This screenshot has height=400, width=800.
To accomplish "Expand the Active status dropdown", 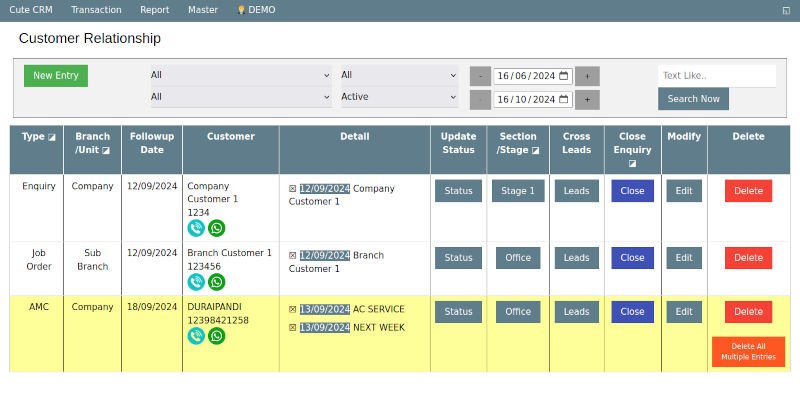I will pyautogui.click(x=399, y=97).
